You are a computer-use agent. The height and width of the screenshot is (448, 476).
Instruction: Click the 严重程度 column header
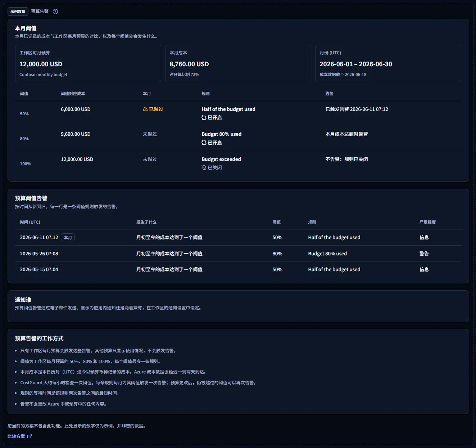[427, 222]
